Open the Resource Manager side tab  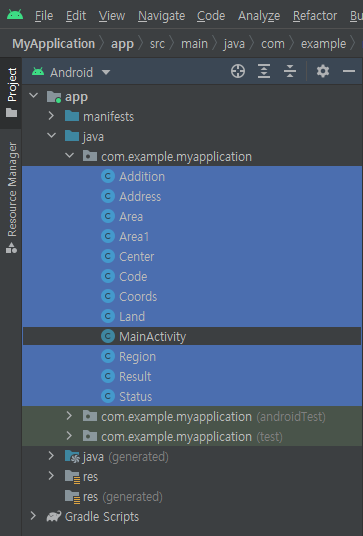(x=12, y=198)
